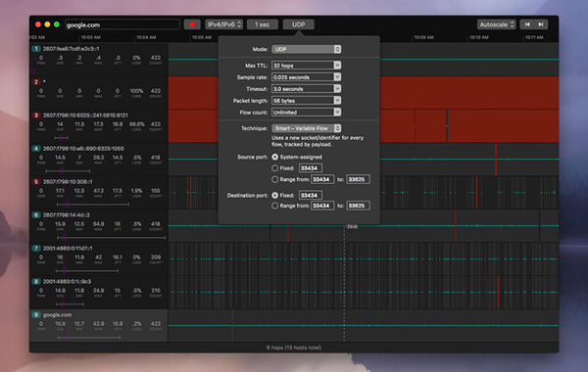This screenshot has height=372, width=588.
Task: Click the source port range start field
Action: (322, 179)
